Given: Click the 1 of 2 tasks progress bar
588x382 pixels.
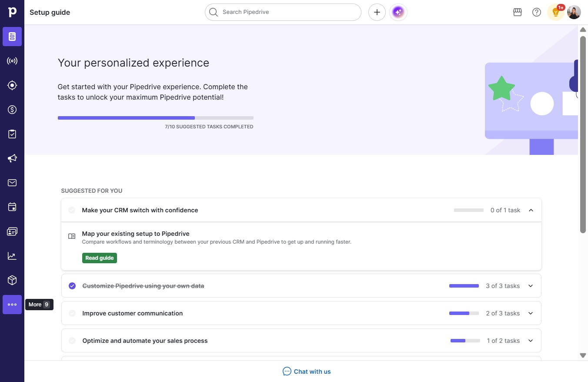Looking at the screenshot, I should [x=465, y=341].
